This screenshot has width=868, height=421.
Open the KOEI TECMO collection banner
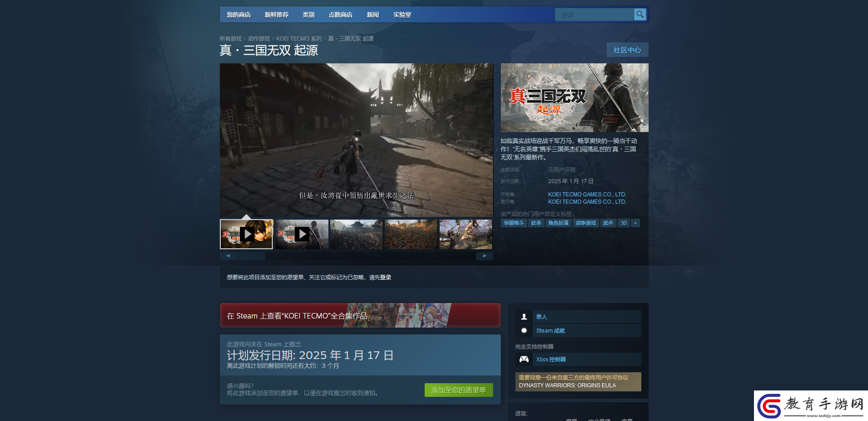coord(360,315)
